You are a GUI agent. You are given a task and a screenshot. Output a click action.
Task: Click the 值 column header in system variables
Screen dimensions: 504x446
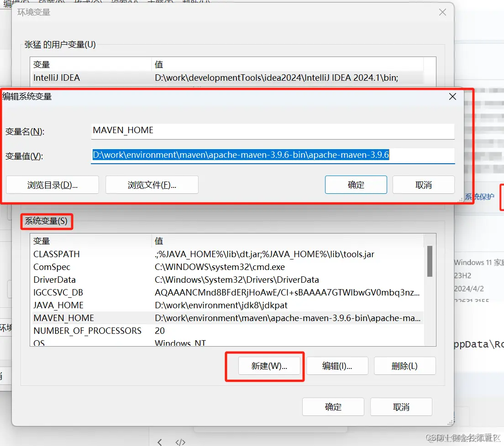coord(288,241)
